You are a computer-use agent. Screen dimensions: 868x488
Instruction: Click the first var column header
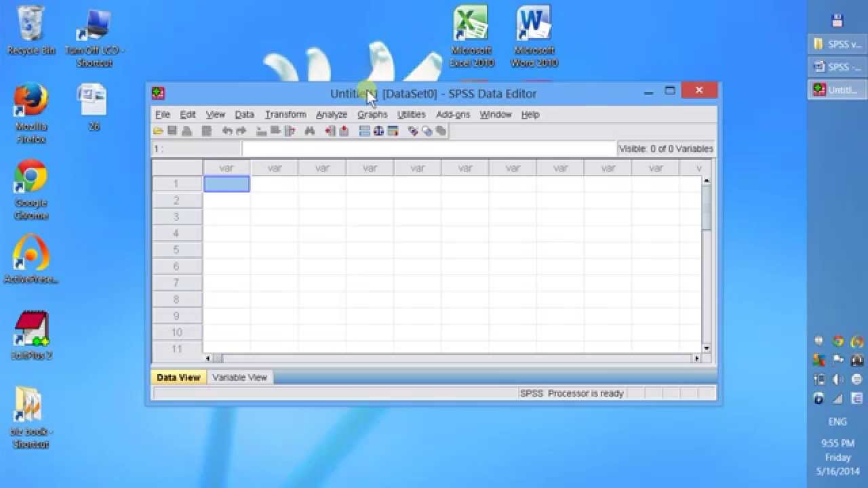tap(226, 168)
